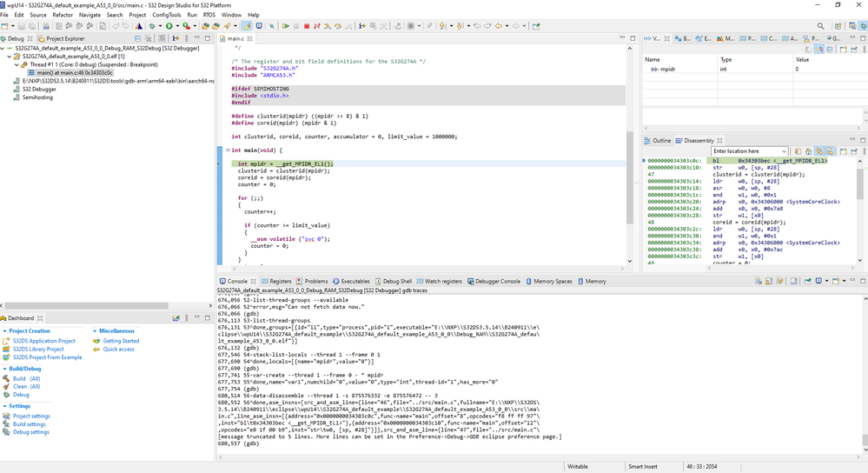Open Getting Started link
The image size is (868, 473).
click(x=121, y=341)
